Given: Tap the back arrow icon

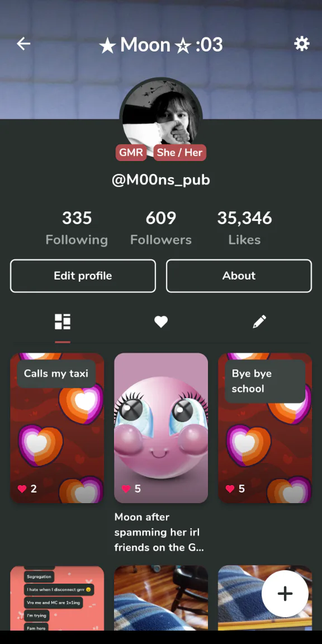Looking at the screenshot, I should [x=23, y=44].
